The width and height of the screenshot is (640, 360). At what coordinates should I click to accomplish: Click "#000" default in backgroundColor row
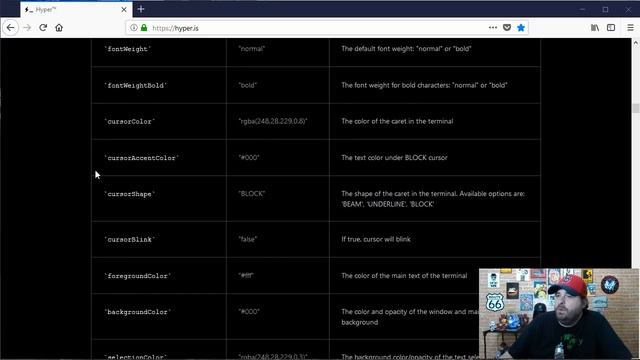coord(249,311)
